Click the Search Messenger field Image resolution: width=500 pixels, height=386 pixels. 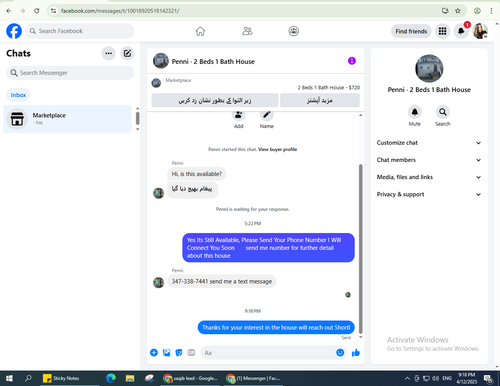click(70, 73)
